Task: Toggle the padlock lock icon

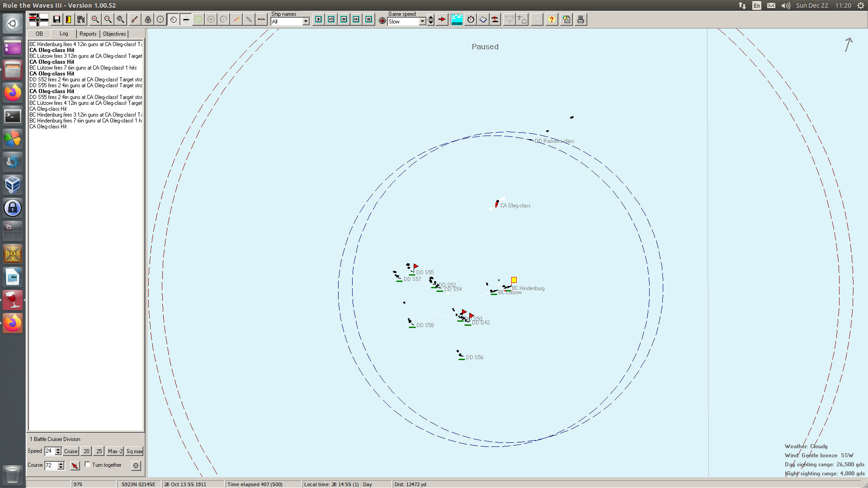Action: pyautogui.click(x=148, y=19)
